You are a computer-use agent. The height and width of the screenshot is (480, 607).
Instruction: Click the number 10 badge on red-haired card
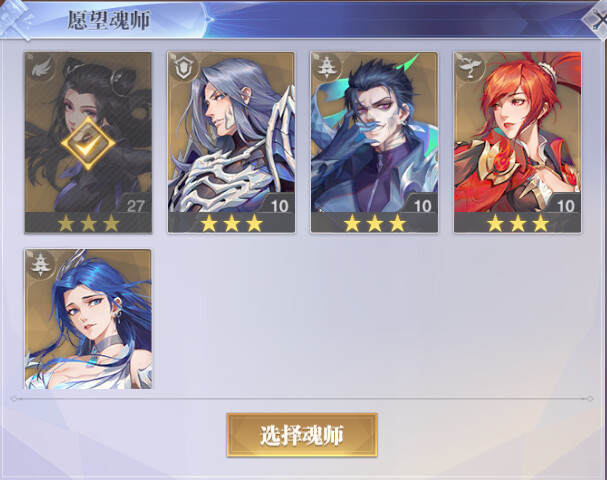(x=565, y=206)
